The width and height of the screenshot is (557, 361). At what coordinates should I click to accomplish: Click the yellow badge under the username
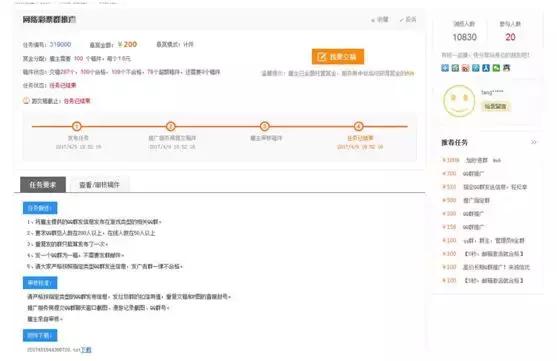pos(496,106)
